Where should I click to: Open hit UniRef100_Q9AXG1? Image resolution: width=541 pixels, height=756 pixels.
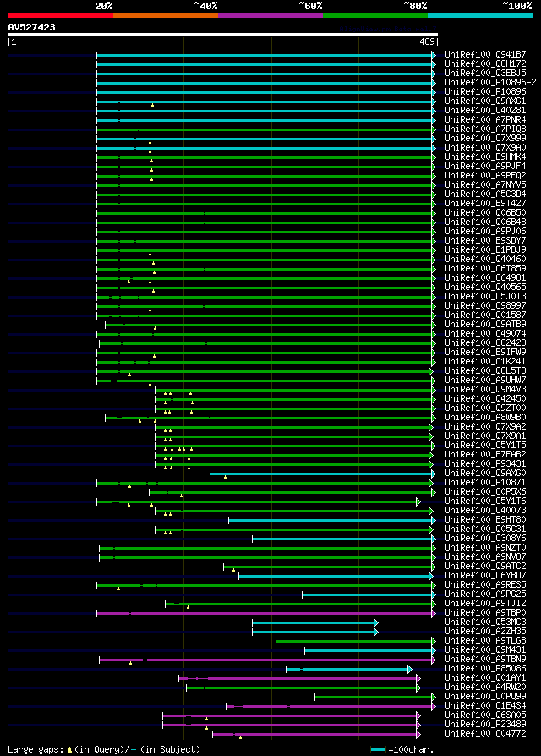coord(485,101)
